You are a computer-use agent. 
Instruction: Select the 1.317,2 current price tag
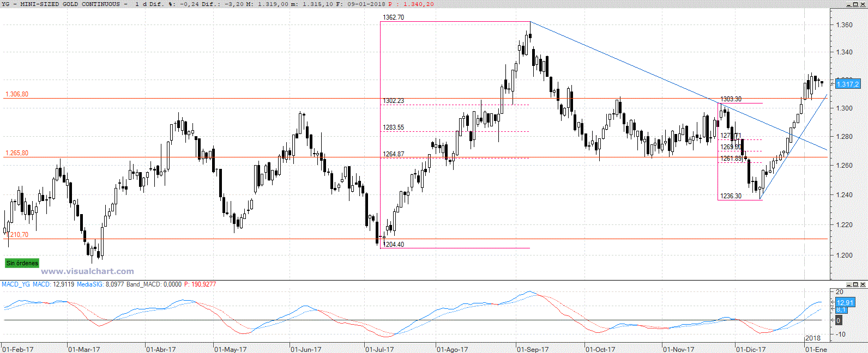(x=847, y=84)
